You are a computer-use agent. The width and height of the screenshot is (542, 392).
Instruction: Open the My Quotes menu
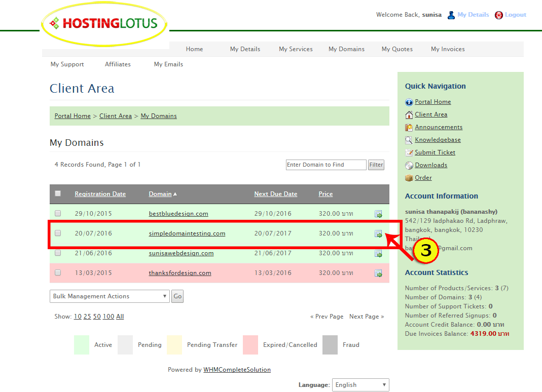click(x=397, y=49)
